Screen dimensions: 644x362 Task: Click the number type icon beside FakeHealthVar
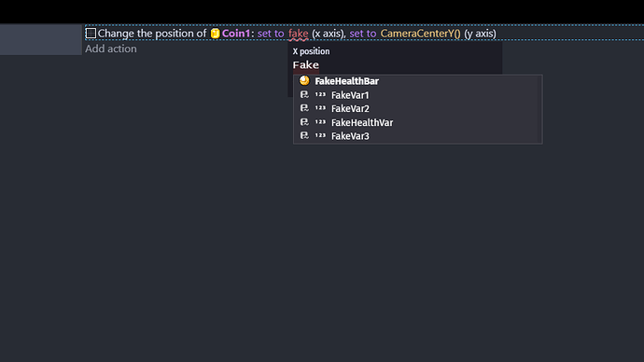pyautogui.click(x=320, y=122)
